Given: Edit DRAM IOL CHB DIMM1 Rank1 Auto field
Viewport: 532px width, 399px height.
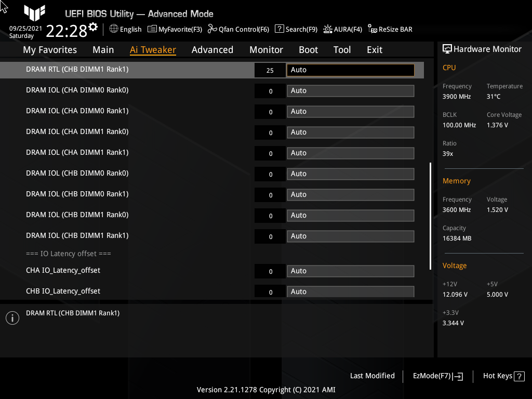Looking at the screenshot, I should pyautogui.click(x=351, y=236).
